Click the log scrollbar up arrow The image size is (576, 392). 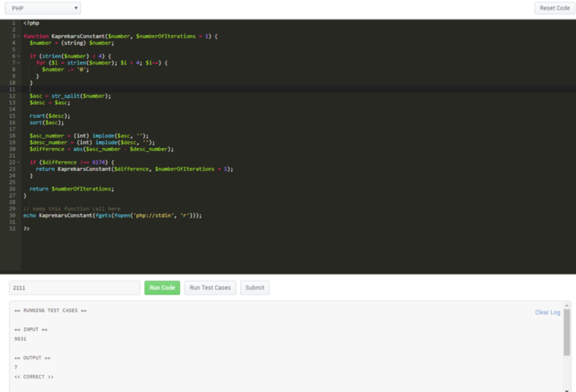[567, 305]
